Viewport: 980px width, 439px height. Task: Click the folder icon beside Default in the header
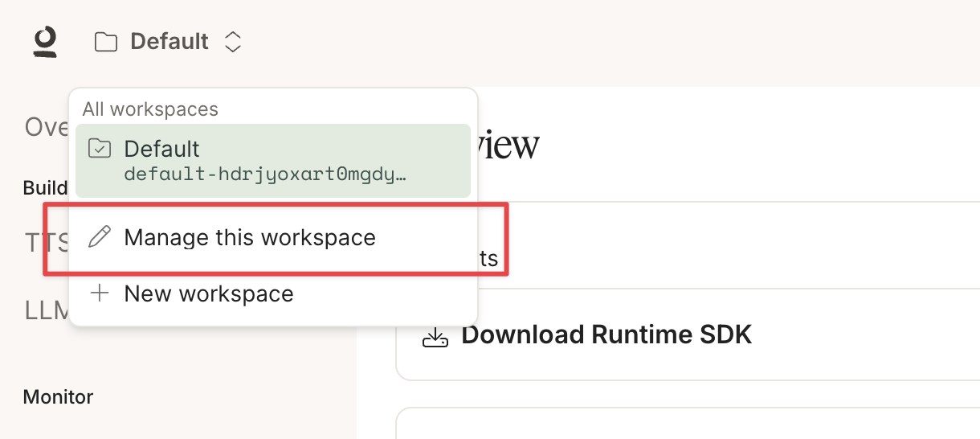[106, 42]
